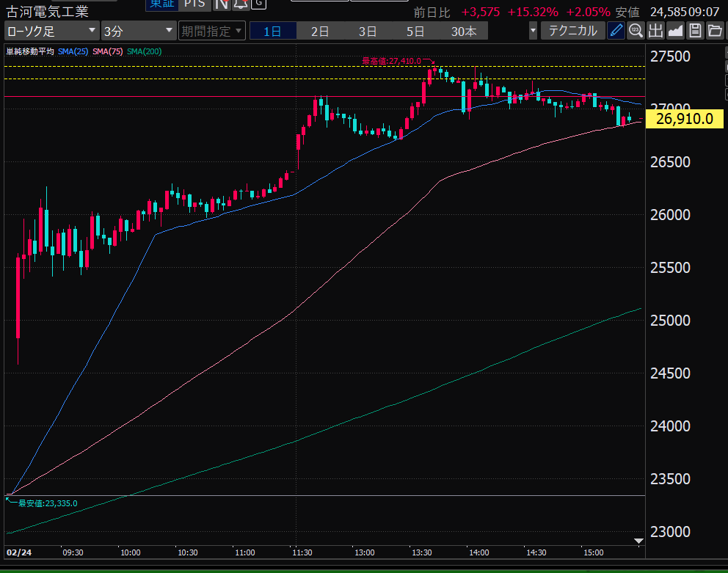Click the bell alert icon
728x573 pixels.
[x=240, y=4]
